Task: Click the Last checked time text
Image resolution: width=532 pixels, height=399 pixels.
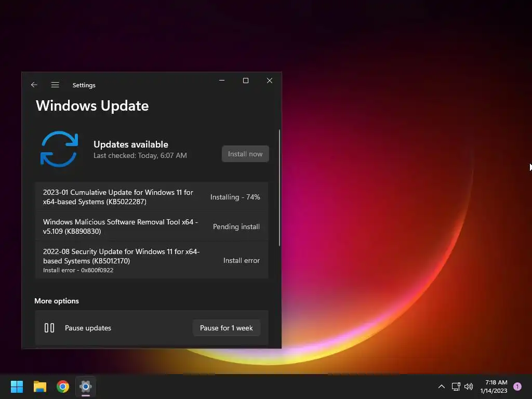Action: [140, 155]
